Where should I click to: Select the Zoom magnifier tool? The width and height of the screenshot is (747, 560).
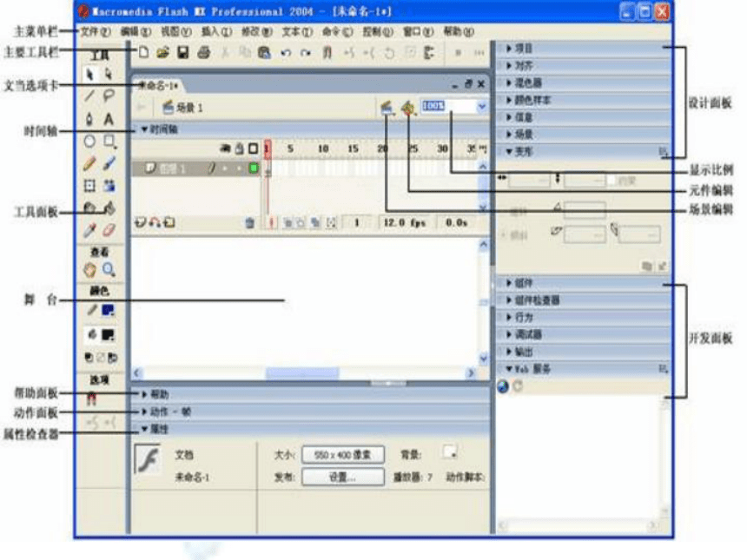[109, 270]
